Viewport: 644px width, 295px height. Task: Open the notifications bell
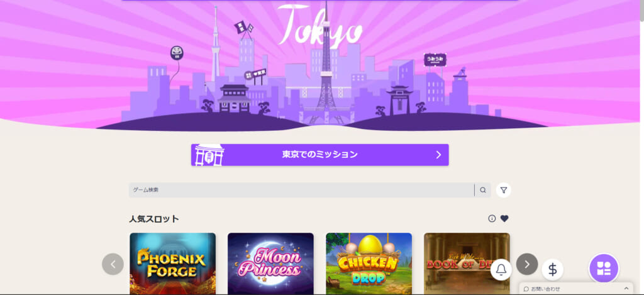click(x=501, y=270)
